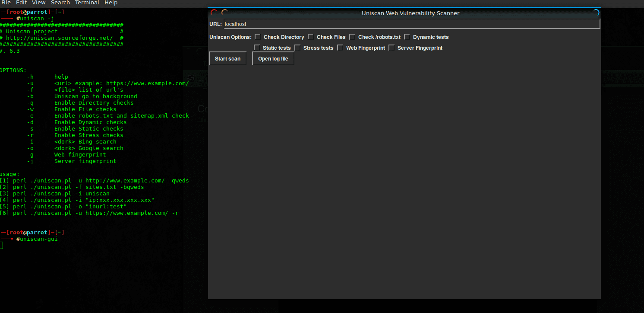Tick the Check Files checkbox
The image size is (644, 313).
tap(311, 37)
